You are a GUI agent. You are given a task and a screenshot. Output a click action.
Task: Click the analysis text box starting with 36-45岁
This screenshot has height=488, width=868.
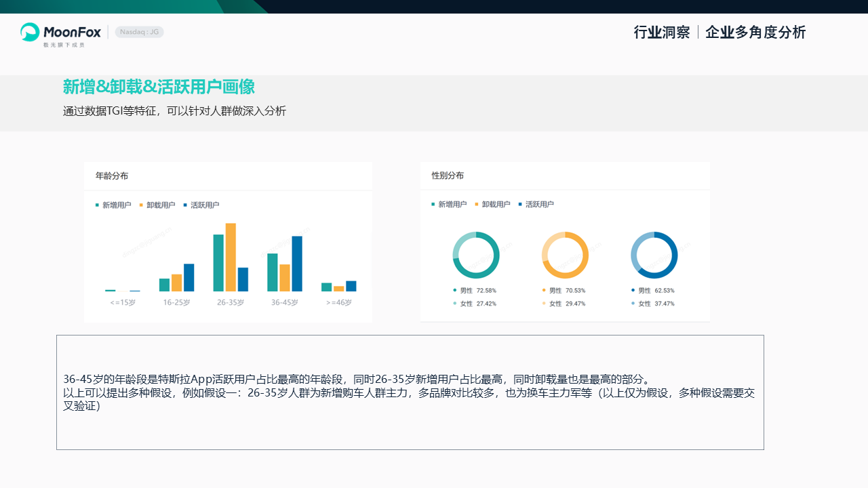coord(410,392)
